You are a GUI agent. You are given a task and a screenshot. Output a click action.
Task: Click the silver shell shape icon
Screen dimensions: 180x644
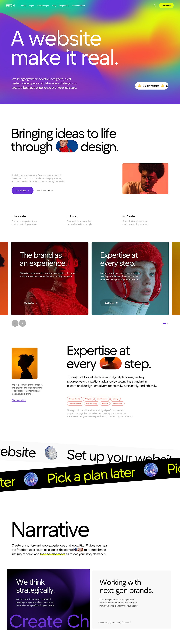click(x=51, y=452)
